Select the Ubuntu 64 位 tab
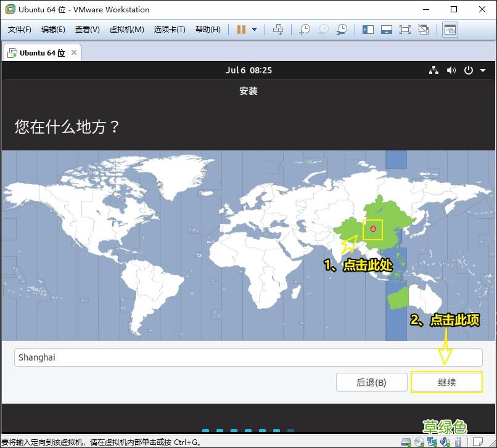497x448 pixels. pos(42,53)
